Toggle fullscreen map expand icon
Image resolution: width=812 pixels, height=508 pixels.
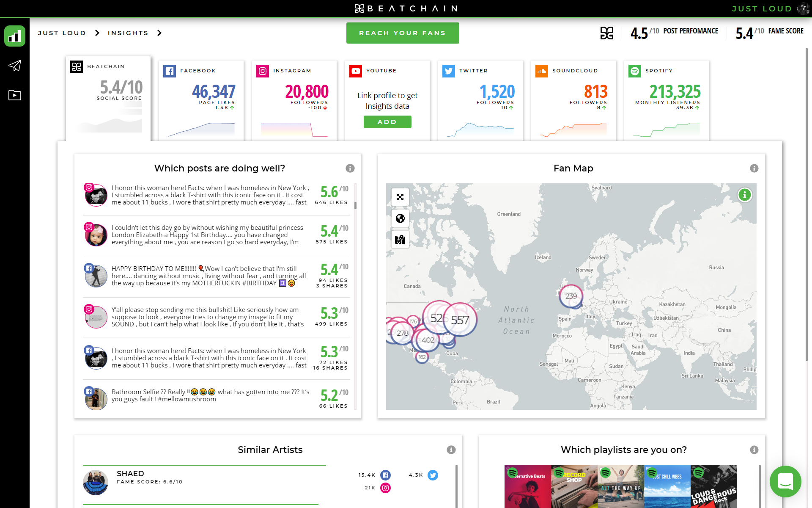[x=400, y=197]
